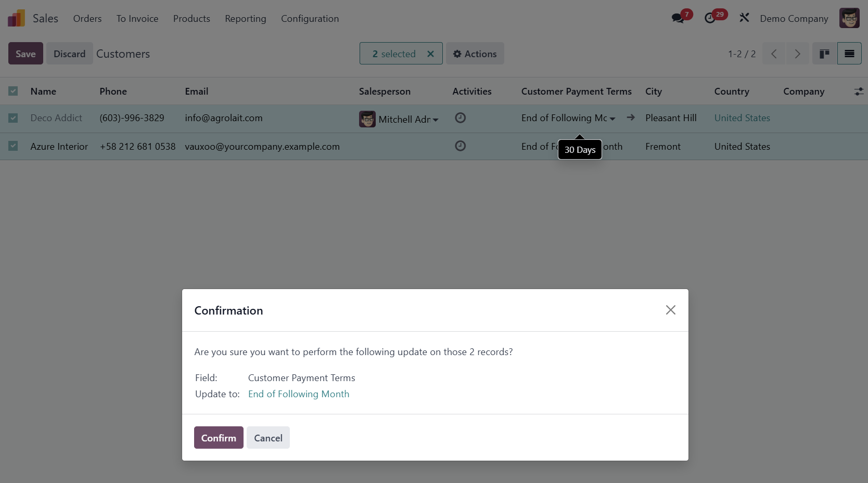Screen dimensions: 868x483
Task: Clear the 2 selected records
Action: pos(430,54)
